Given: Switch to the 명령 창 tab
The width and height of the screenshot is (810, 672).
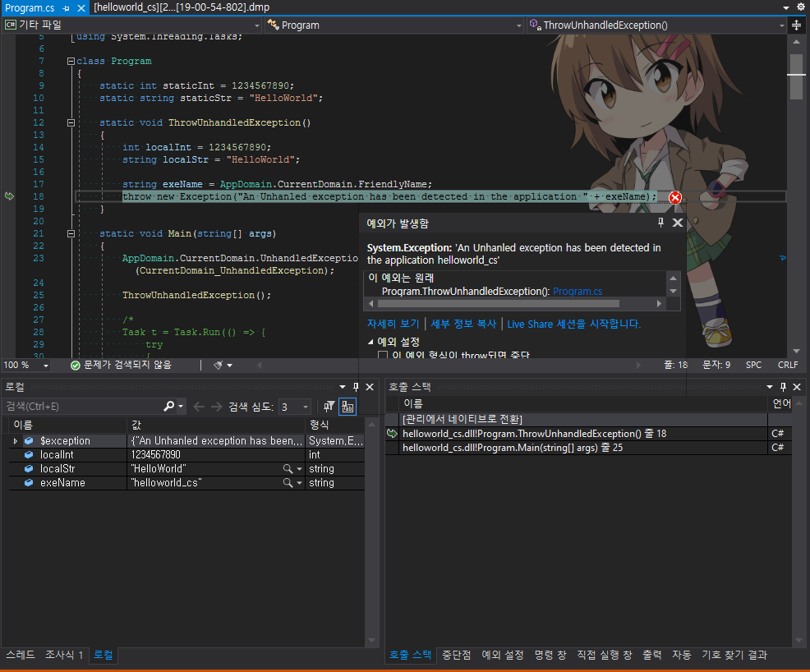Looking at the screenshot, I should (550, 655).
